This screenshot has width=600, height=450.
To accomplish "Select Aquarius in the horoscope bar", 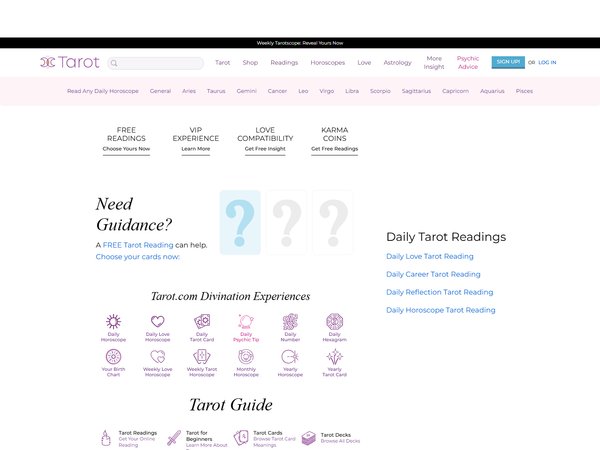I will pos(492,91).
